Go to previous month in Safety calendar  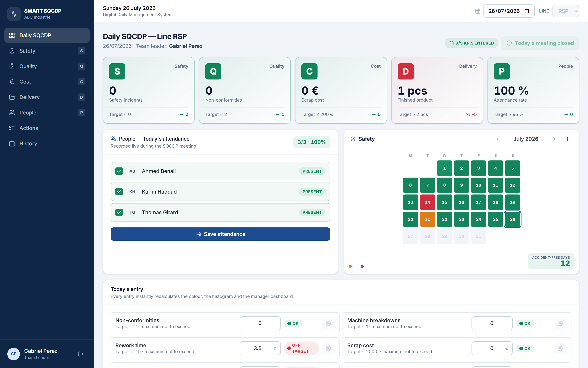497,139
